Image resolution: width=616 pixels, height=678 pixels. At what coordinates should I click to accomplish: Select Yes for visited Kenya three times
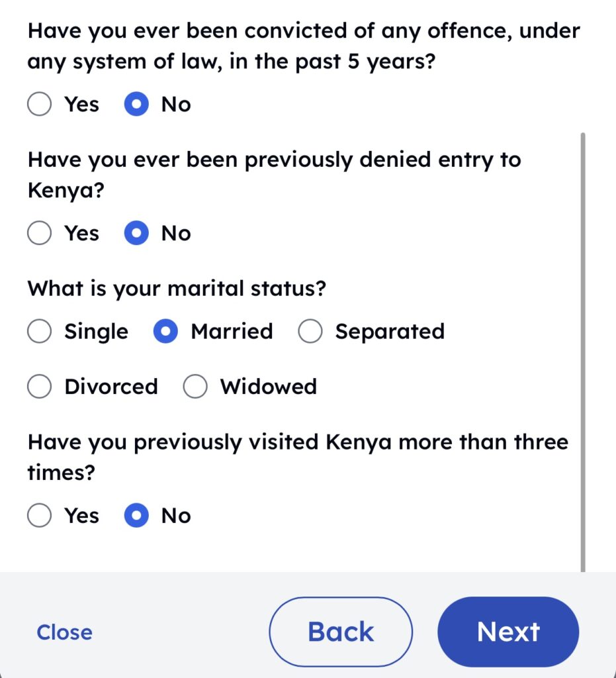[40, 516]
